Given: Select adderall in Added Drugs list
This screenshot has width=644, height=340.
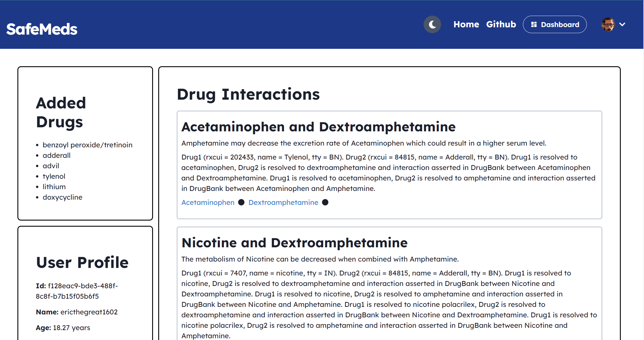Looking at the screenshot, I should 56,155.
